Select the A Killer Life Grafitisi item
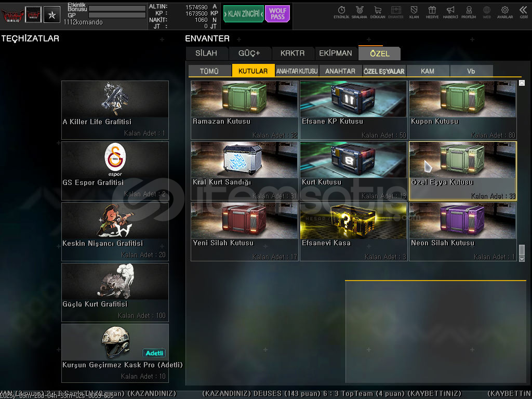Image resolution: width=532 pixels, height=399 pixels. pos(115,110)
